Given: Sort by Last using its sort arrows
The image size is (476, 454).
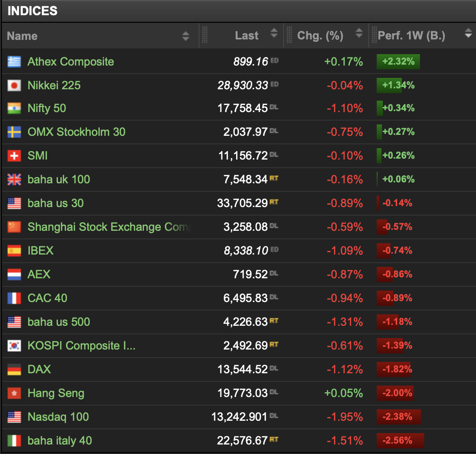Looking at the screenshot, I should pos(274,33).
